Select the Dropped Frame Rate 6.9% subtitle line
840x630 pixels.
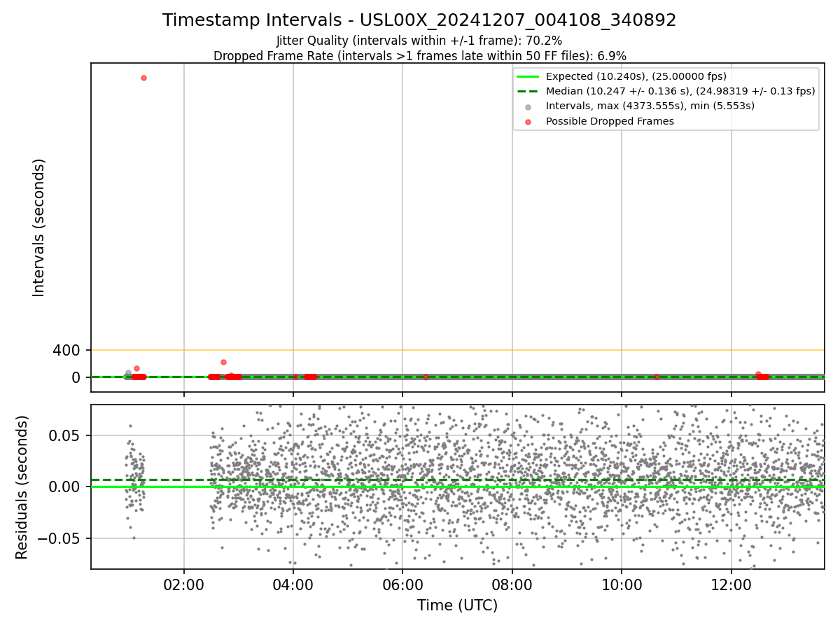[x=419, y=55]
